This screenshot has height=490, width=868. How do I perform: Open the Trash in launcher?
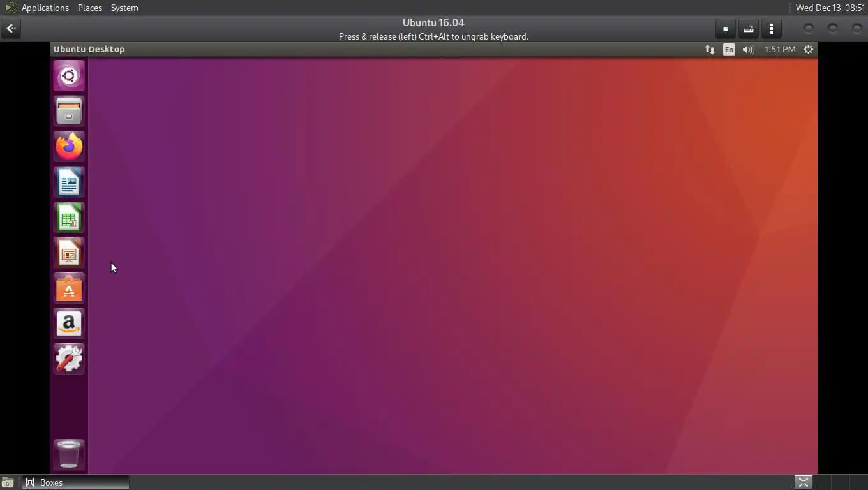[69, 454]
